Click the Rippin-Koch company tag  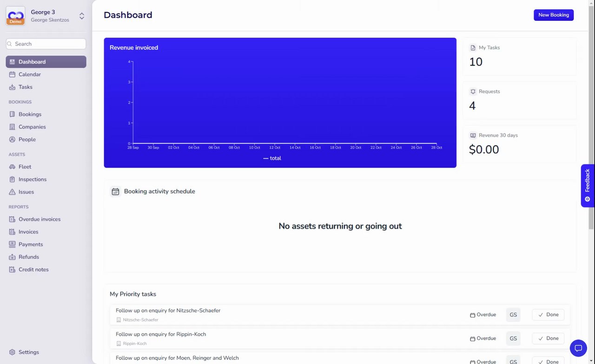[x=132, y=344]
